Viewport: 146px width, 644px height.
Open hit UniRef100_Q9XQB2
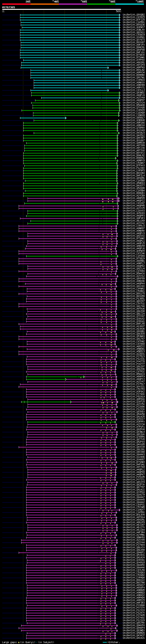[134, 15]
